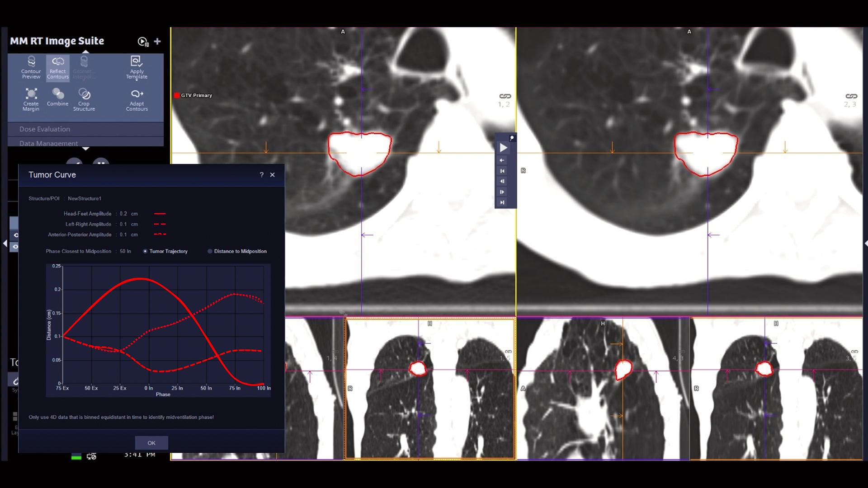This screenshot has height=488, width=868.
Task: Click the workflow play-list icon beside title
Action: [x=143, y=42]
